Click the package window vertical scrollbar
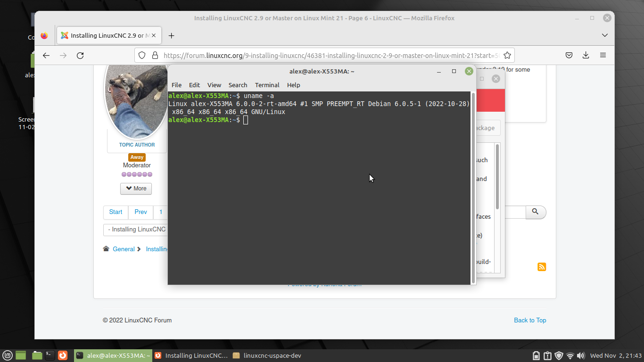The image size is (644, 362). [497, 177]
